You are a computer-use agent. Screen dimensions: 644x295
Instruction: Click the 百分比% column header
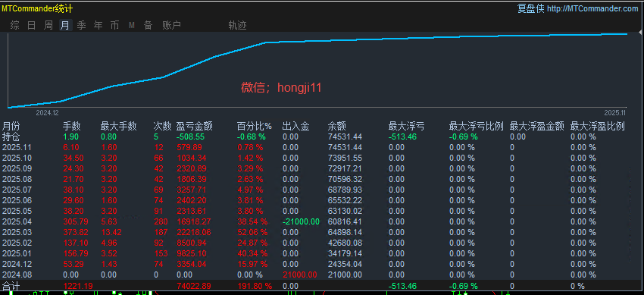click(x=255, y=126)
